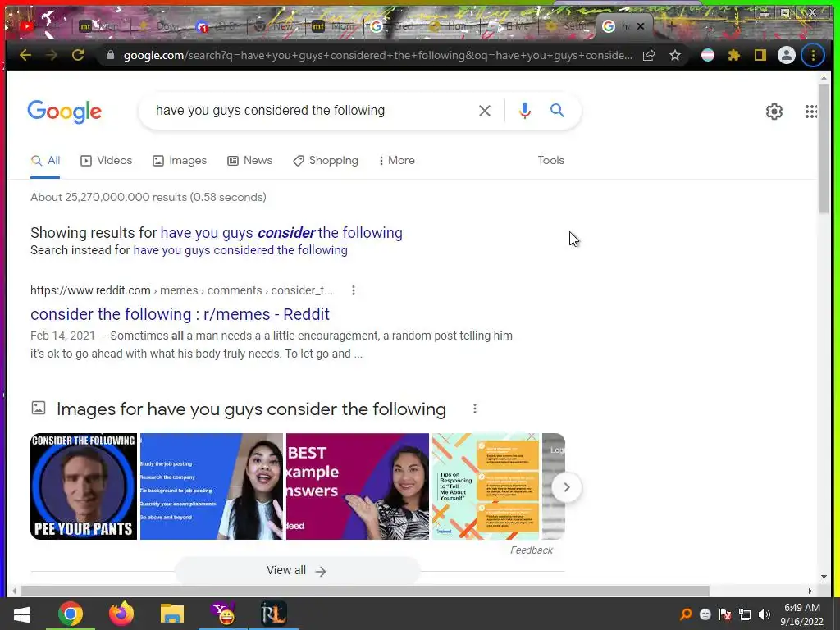
Task: Click the taskbar clock showing 6:49 AM
Action: [802, 614]
